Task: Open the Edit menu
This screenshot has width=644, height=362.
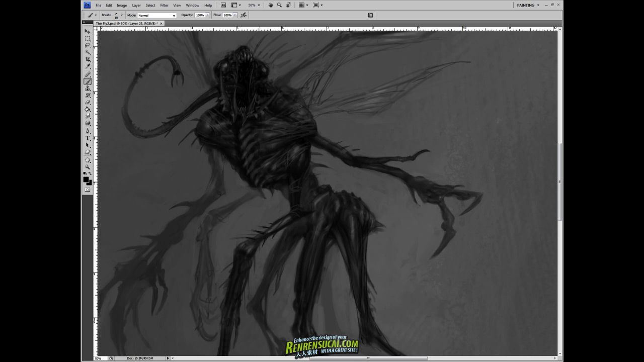Action: click(x=109, y=5)
